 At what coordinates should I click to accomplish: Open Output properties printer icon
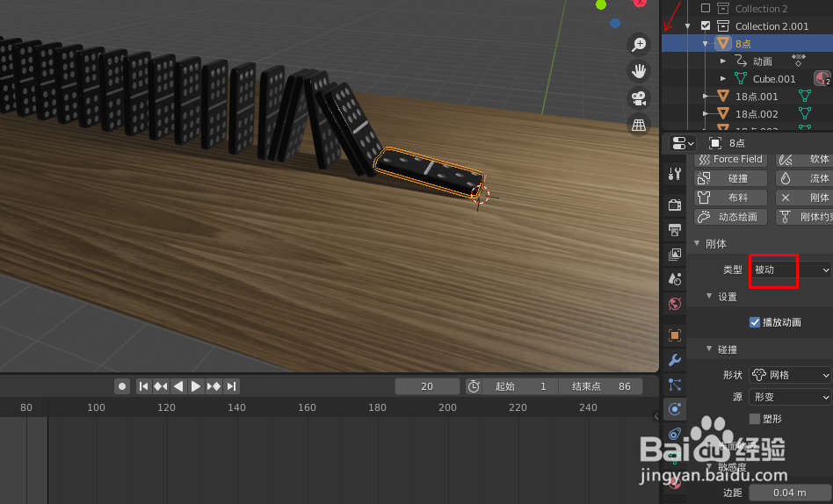click(675, 229)
